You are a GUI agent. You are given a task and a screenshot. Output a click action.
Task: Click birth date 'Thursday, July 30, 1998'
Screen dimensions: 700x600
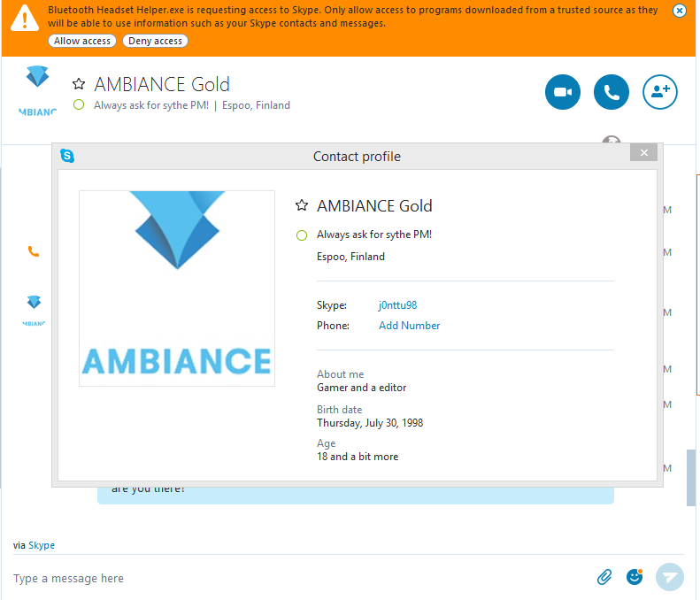pyautogui.click(x=370, y=423)
